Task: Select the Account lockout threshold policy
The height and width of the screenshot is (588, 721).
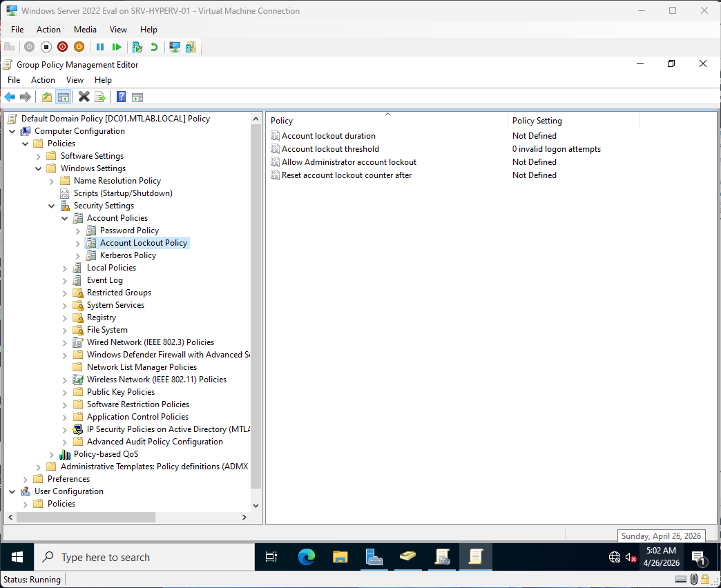Action: coord(330,149)
